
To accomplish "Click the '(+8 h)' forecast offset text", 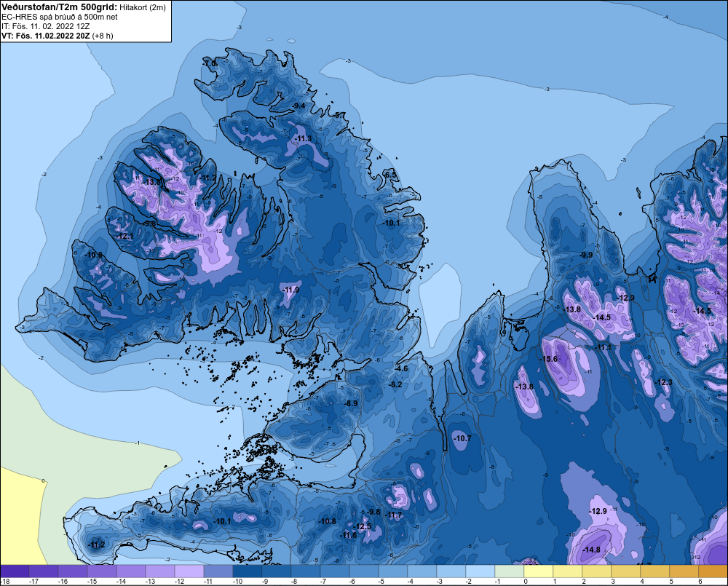I will coord(103,36).
